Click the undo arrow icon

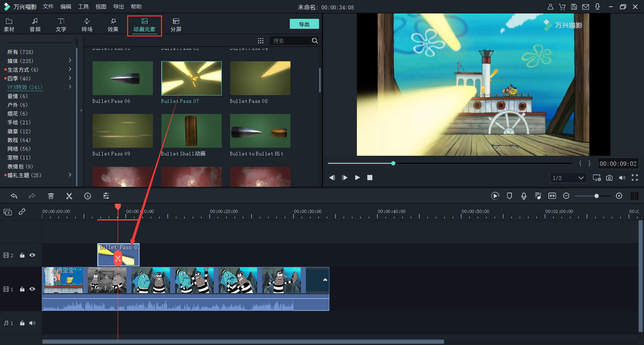[14, 196]
